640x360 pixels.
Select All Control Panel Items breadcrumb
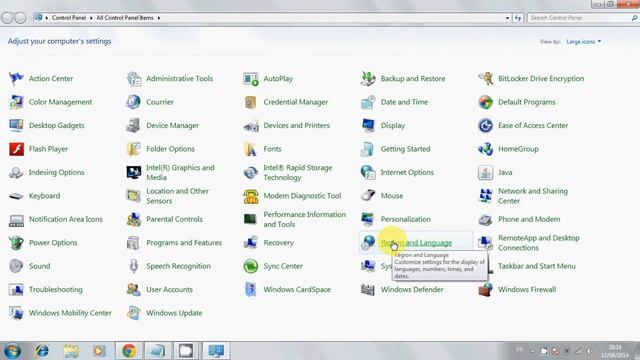point(125,18)
